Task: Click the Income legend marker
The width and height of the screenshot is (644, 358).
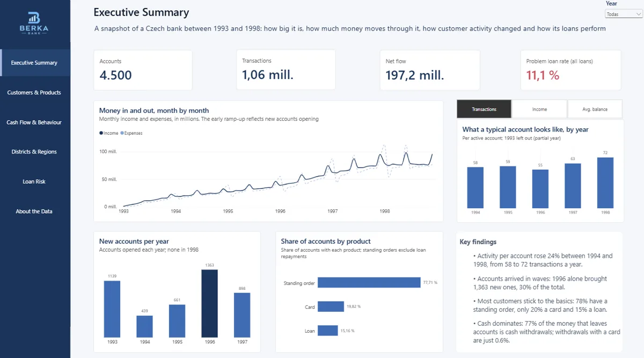Action: (x=101, y=133)
